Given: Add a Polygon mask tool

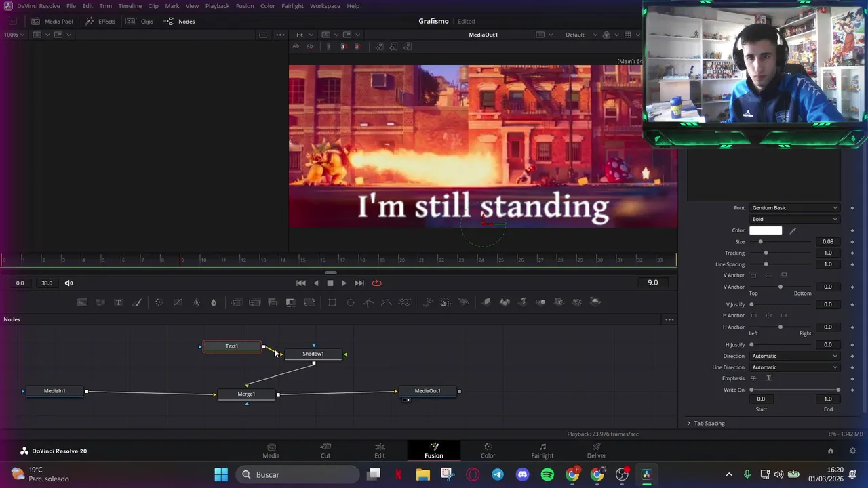Looking at the screenshot, I should [x=368, y=302].
